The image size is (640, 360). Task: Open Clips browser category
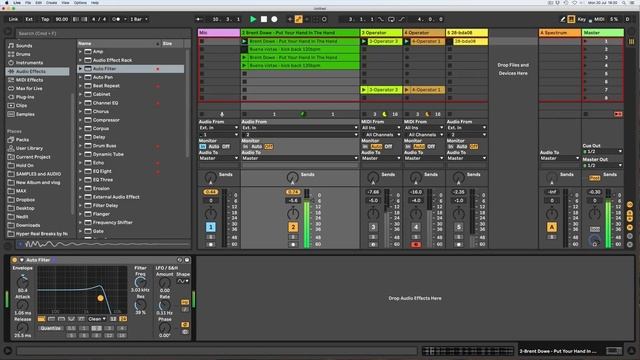(x=21, y=106)
